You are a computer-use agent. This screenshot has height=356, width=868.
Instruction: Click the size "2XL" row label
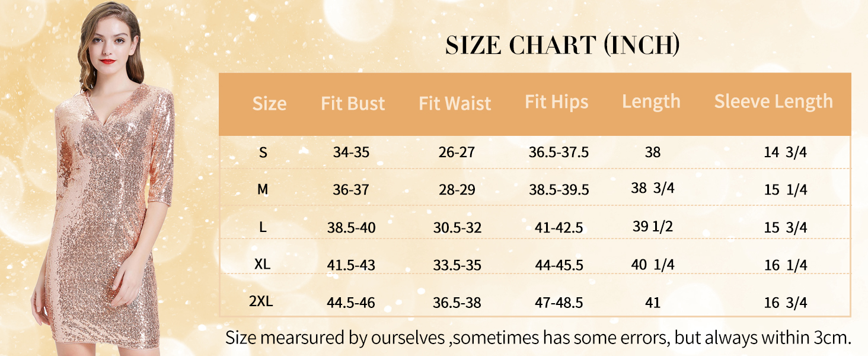261,302
